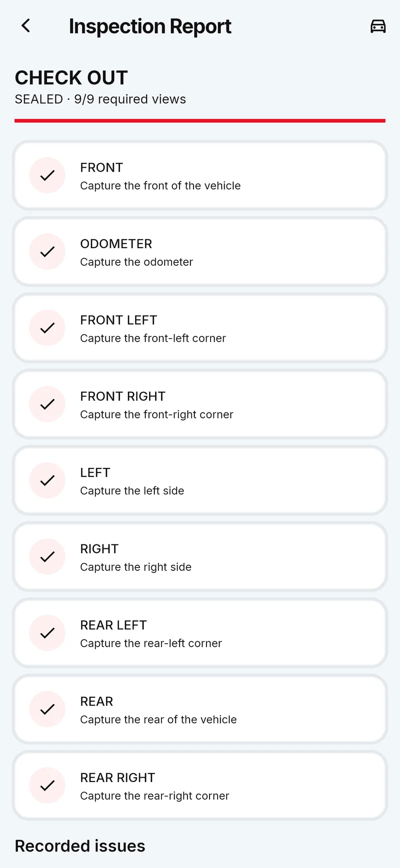Tap the REAR checkmark circle
This screenshot has height=868, width=400.
coord(47,709)
